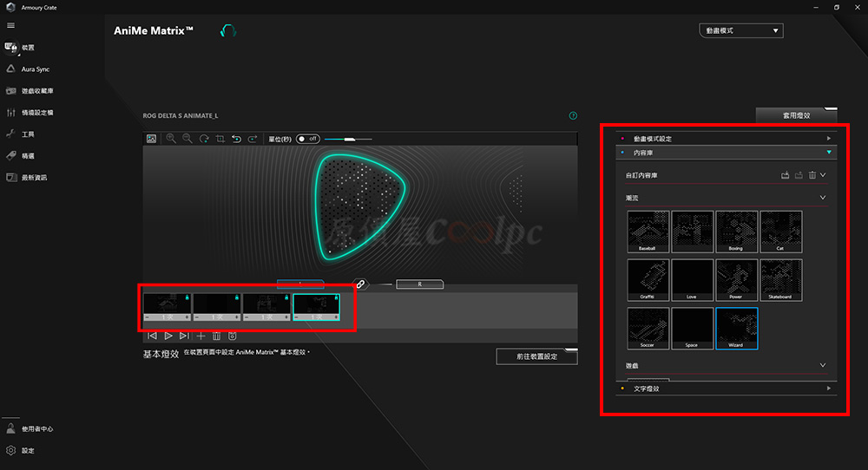The height and width of the screenshot is (470, 868).
Task: Skip to the next frame button
Action: [184, 336]
